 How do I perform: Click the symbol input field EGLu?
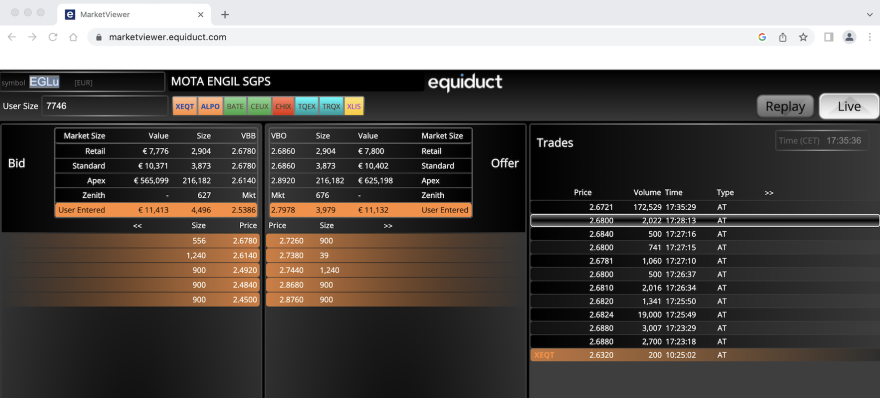(82, 82)
